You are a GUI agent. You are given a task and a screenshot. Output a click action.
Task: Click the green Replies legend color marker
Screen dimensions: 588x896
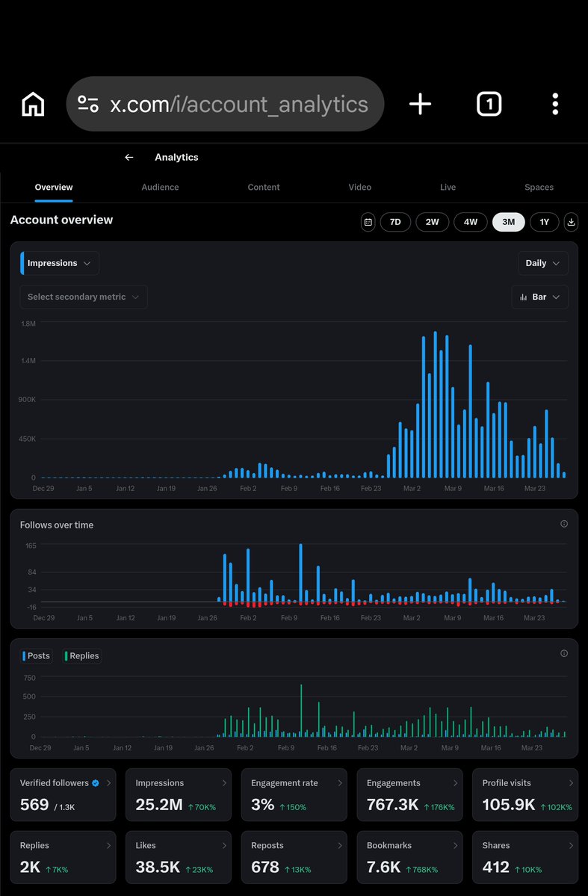tap(66, 656)
